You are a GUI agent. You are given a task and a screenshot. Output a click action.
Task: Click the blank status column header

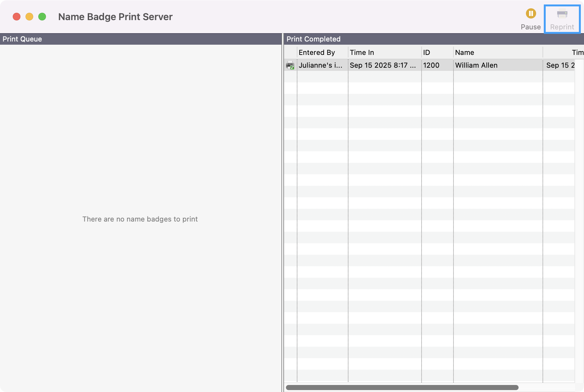(290, 52)
